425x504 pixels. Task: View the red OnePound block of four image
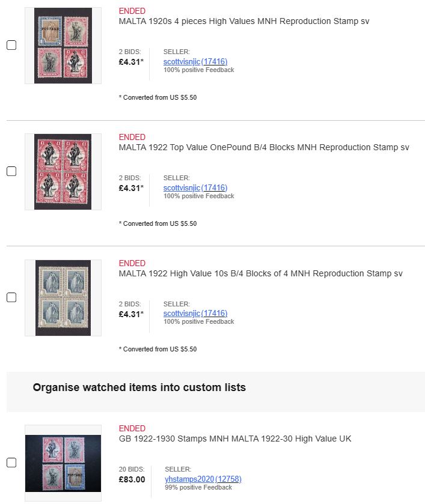(x=63, y=172)
